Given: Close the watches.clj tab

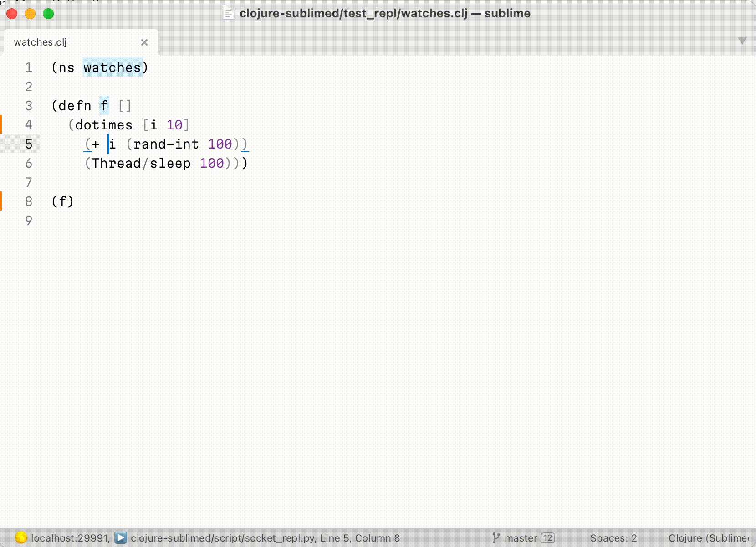Looking at the screenshot, I should pos(144,42).
